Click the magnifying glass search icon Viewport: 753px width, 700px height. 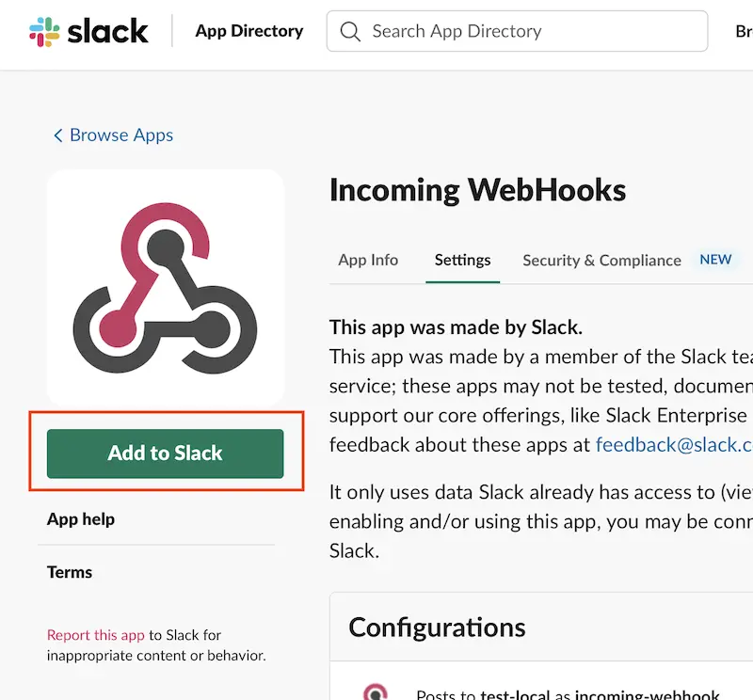tap(351, 32)
